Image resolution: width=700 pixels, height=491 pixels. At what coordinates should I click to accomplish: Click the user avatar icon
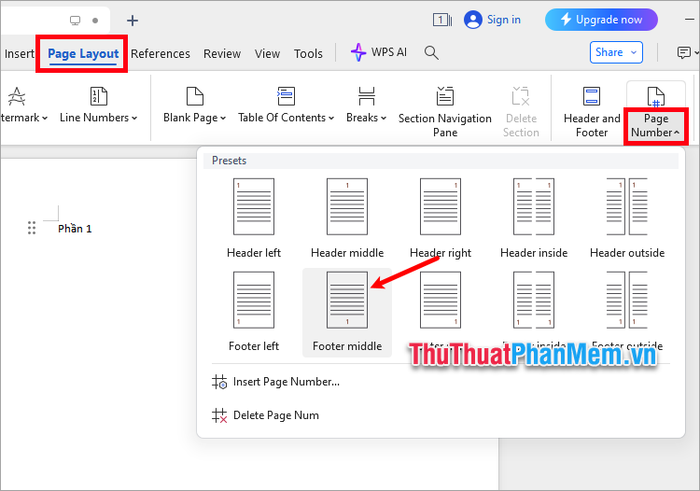tap(473, 20)
